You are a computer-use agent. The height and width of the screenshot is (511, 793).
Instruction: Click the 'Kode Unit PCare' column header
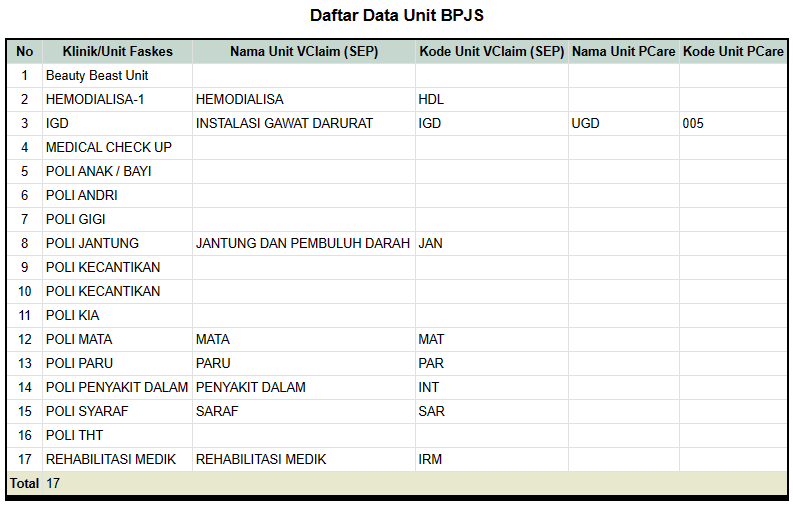tap(733, 52)
